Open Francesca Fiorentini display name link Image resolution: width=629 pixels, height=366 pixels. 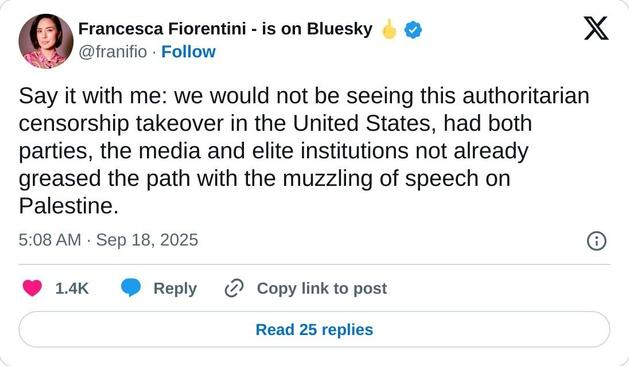tap(162, 29)
